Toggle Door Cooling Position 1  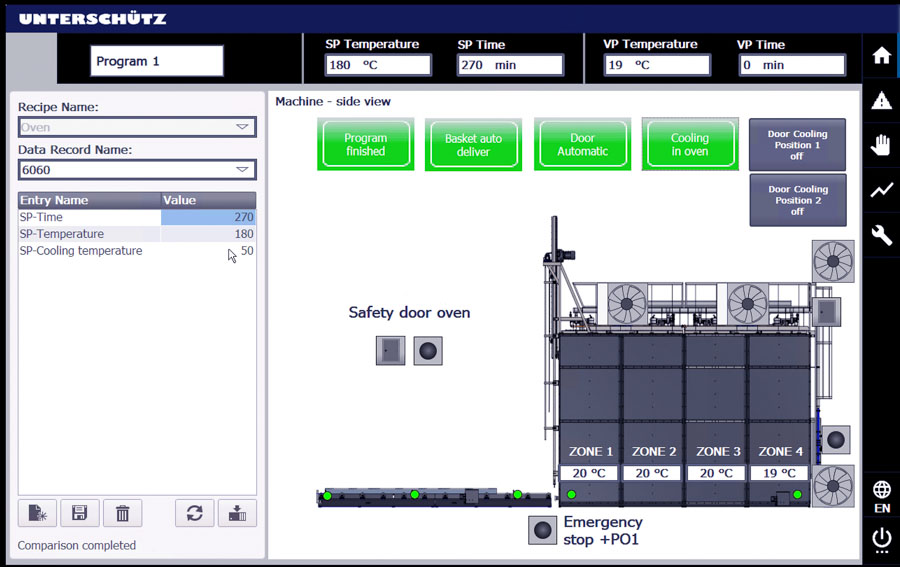tap(797, 145)
